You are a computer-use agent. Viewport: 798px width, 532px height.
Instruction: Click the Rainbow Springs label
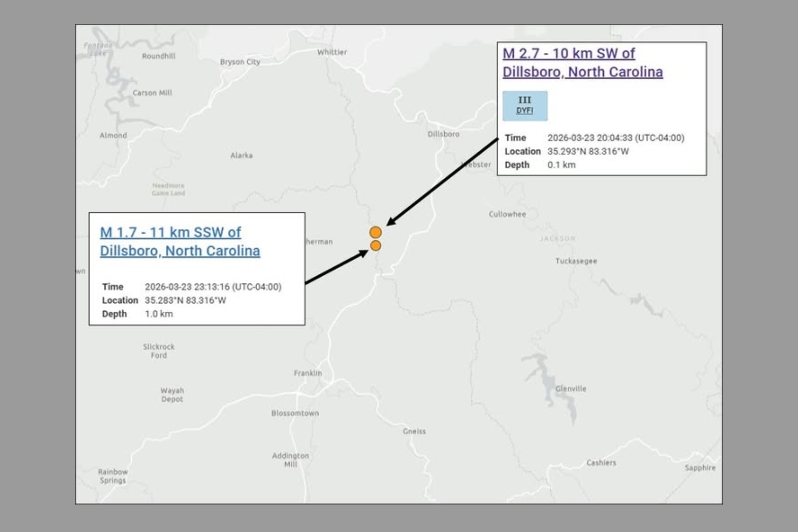(x=113, y=476)
